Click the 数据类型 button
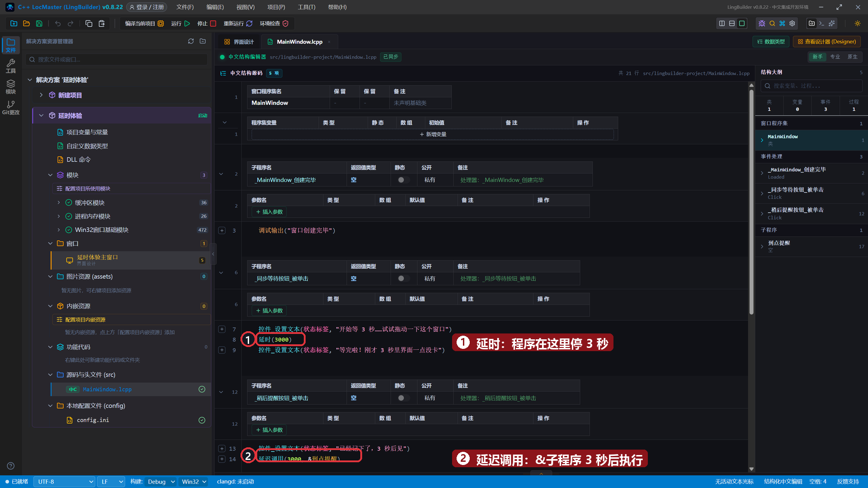The height and width of the screenshot is (488, 868). pos(771,42)
